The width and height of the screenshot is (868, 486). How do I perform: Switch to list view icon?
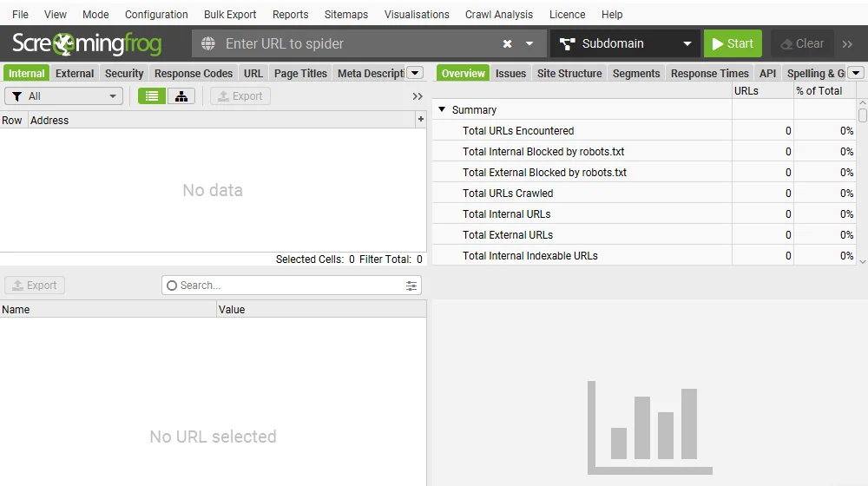(x=152, y=96)
